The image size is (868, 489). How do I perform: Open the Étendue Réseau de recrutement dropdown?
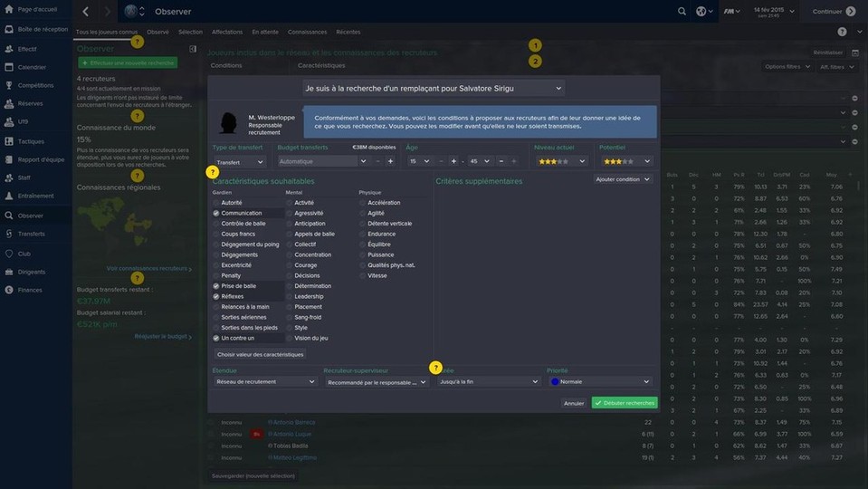click(264, 382)
